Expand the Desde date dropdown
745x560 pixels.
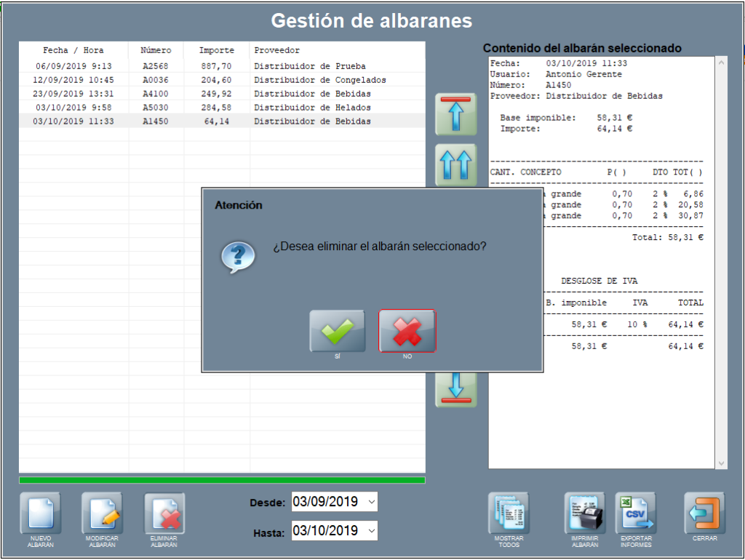(372, 502)
